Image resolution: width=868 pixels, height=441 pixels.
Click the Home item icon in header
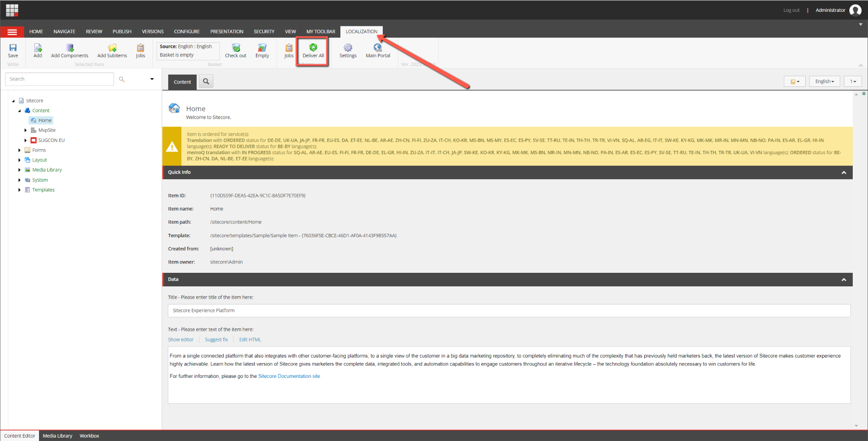[174, 108]
